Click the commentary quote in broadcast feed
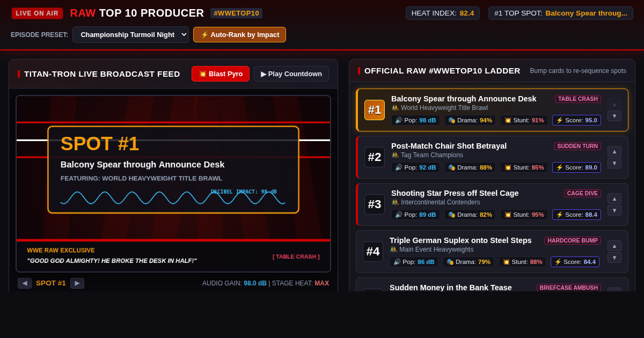This screenshot has height=338, width=644. click(112, 261)
